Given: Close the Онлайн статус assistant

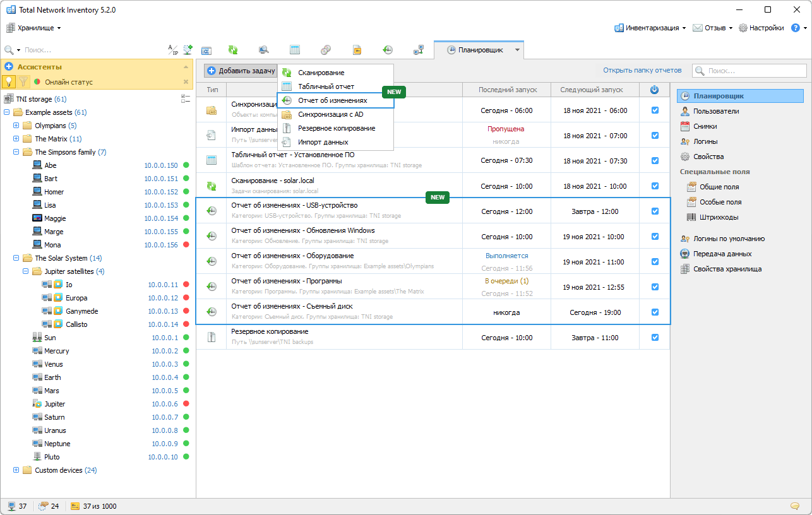Looking at the screenshot, I should [186, 82].
